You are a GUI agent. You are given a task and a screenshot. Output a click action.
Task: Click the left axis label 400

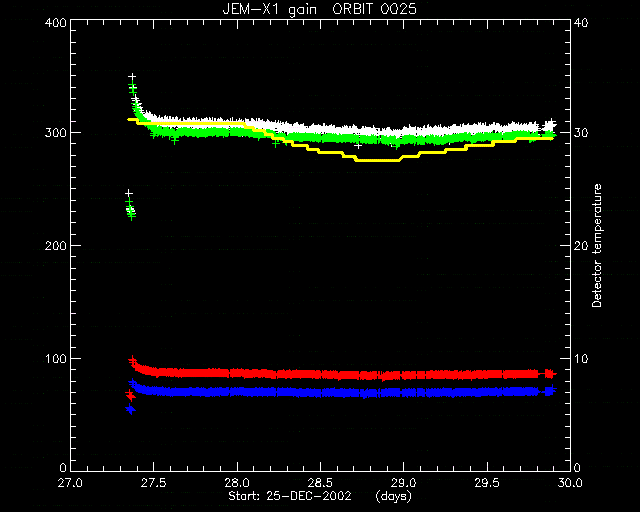pyautogui.click(x=56, y=23)
